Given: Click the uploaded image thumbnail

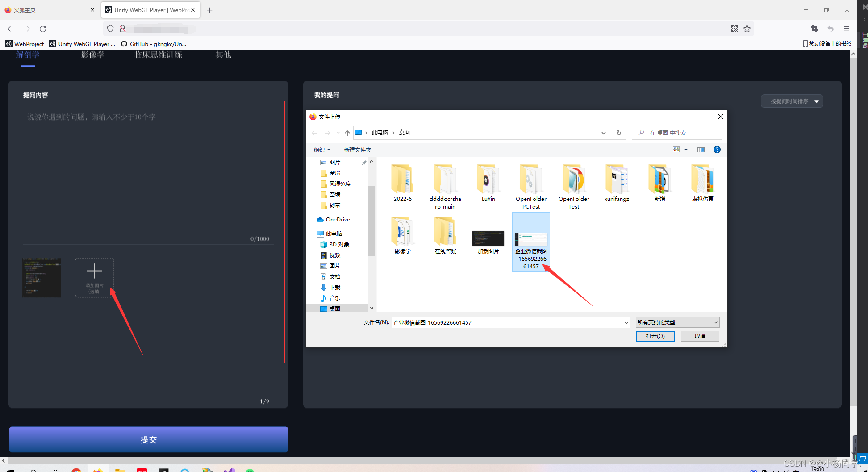Looking at the screenshot, I should click(x=42, y=277).
